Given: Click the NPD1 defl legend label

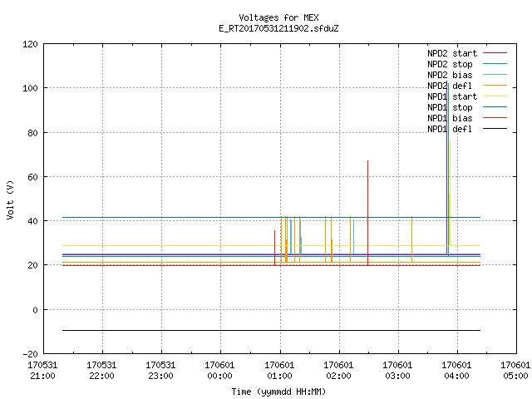Looking at the screenshot, I should [x=450, y=130].
